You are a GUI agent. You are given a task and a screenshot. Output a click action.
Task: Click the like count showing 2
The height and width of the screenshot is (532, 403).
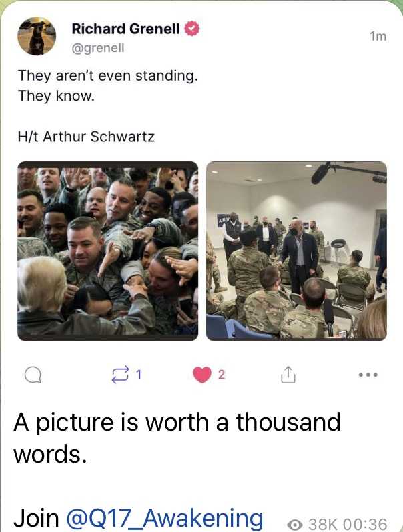222,375
